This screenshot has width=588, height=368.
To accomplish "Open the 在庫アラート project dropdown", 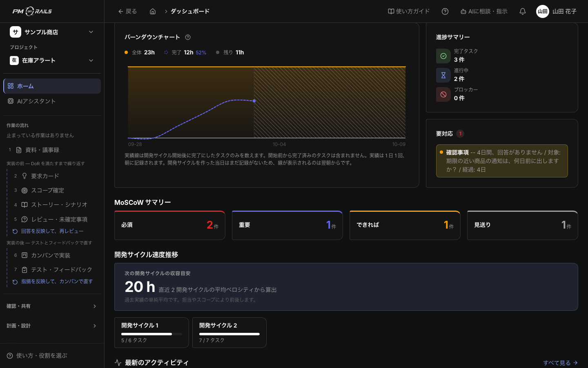I will click(52, 61).
